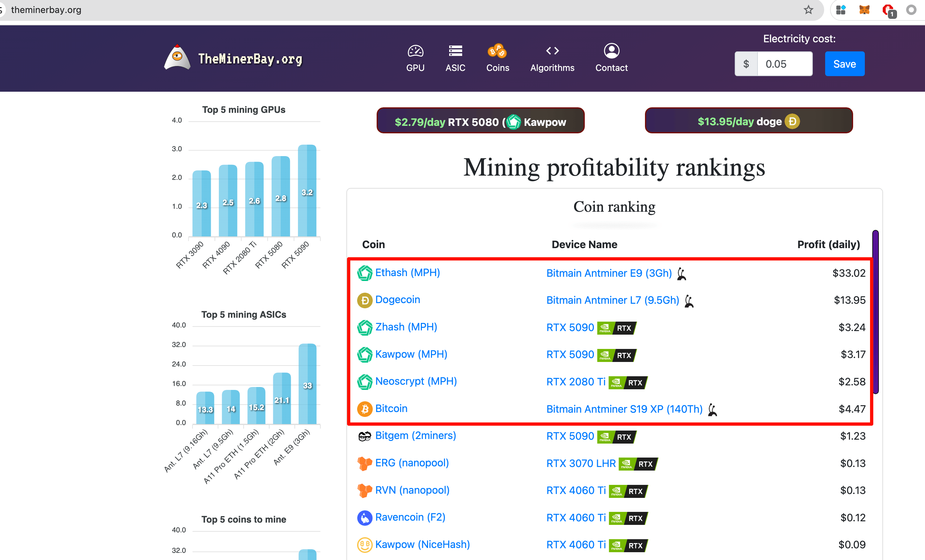Screen dimensions: 925x560
Task: Open the GPU speedometer icon in navigation
Action: pyautogui.click(x=415, y=51)
